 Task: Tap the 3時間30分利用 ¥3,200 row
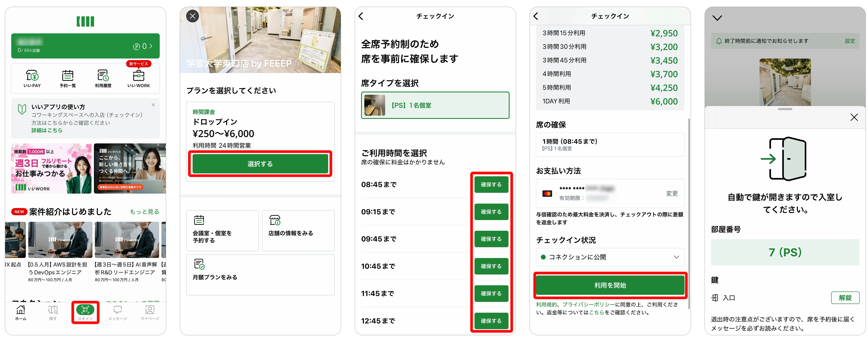[610, 47]
